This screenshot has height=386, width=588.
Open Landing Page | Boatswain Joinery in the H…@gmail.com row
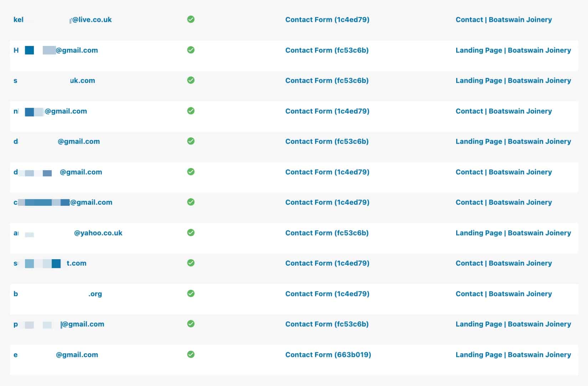(513, 50)
